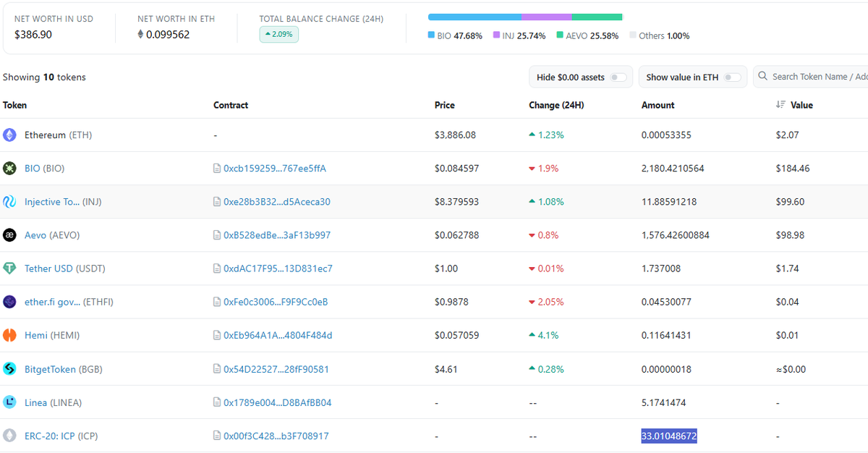Click the BIO 47.68% legend entry
868x453 pixels.
coord(455,35)
